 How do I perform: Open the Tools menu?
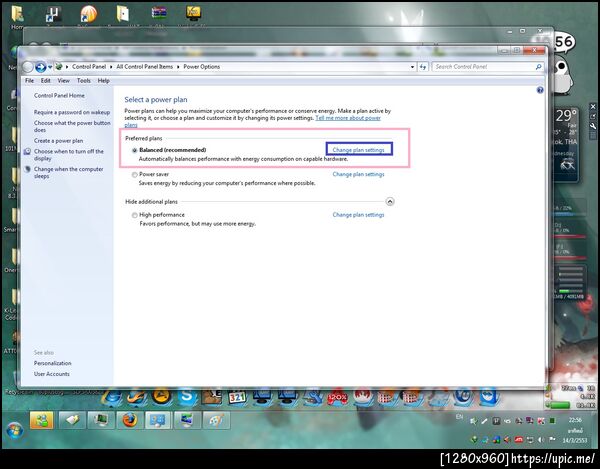pyautogui.click(x=83, y=81)
